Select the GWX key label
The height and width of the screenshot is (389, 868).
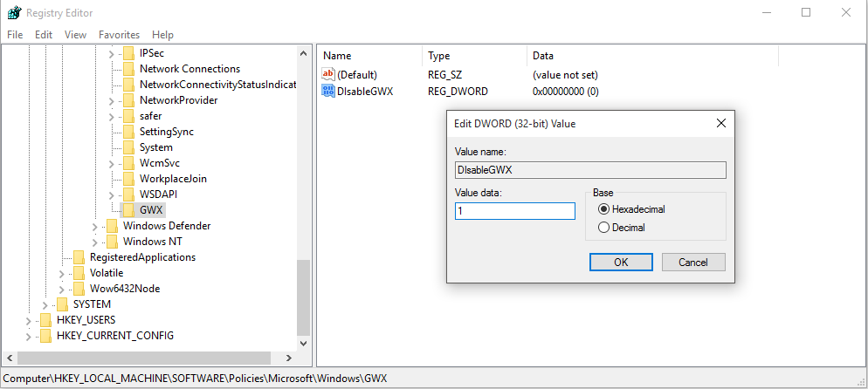tap(150, 210)
